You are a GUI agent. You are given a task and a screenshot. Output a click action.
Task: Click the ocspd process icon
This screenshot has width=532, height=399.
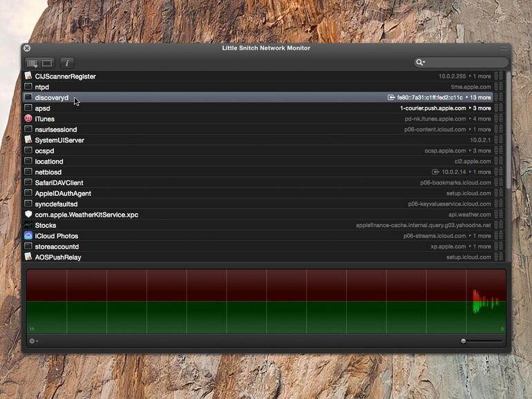tap(28, 150)
